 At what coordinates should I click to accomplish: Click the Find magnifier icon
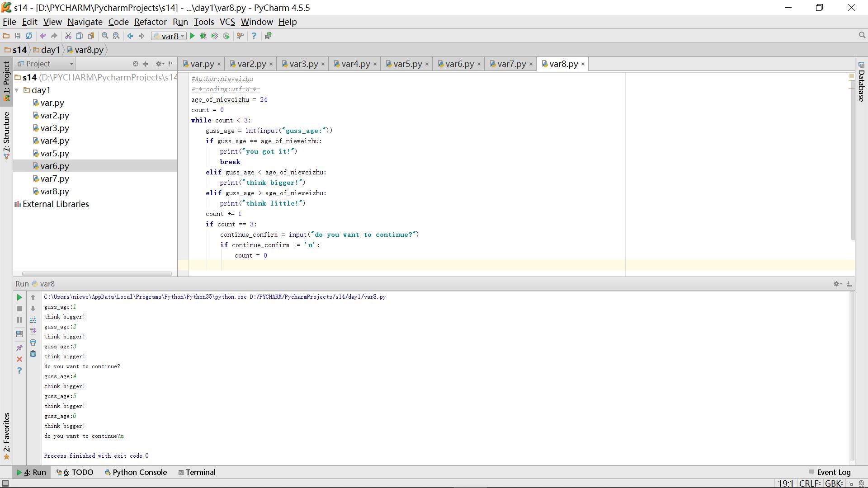[105, 36]
